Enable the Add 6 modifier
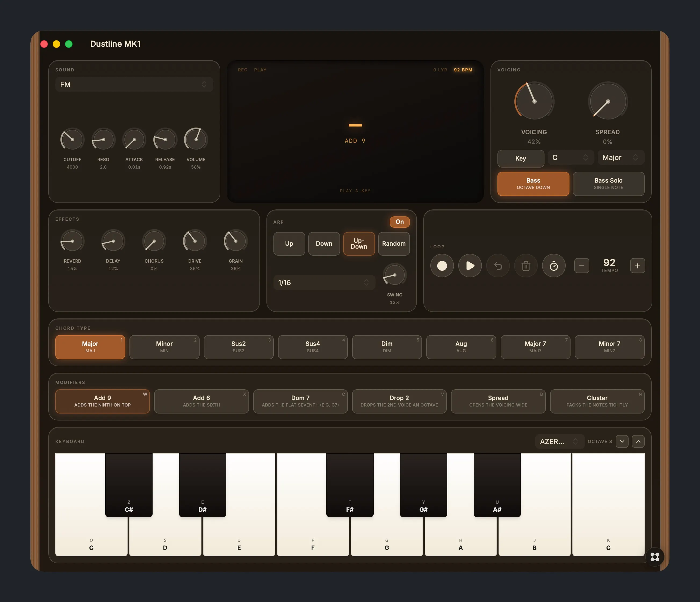The image size is (700, 602). 201,401
